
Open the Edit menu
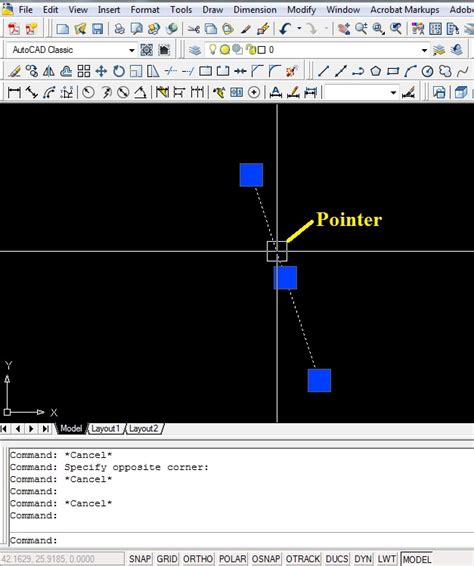tap(50, 10)
